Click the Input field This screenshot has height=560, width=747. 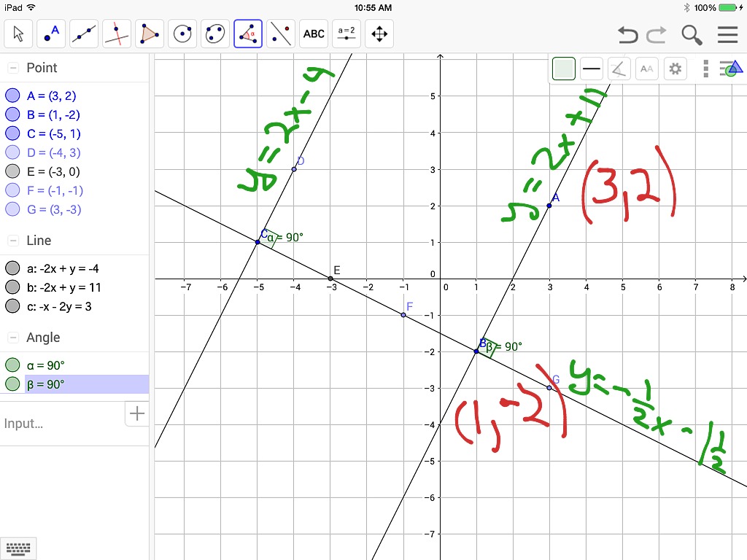63,424
